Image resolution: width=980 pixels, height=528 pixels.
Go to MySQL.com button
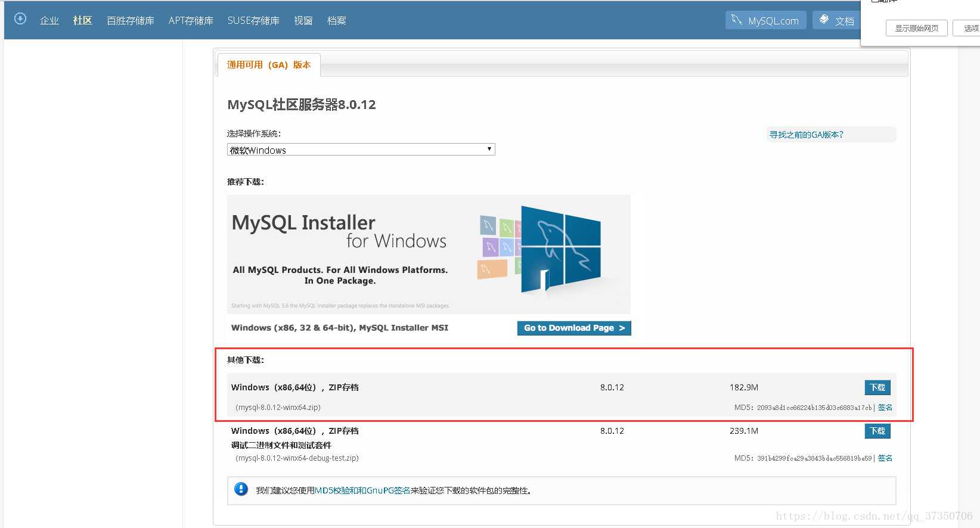(x=766, y=20)
